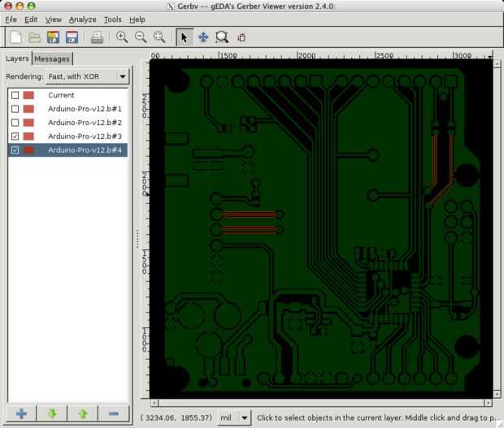This screenshot has height=428, width=504.
Task: Click the coordinate readout in status bar
Action: click(176, 417)
